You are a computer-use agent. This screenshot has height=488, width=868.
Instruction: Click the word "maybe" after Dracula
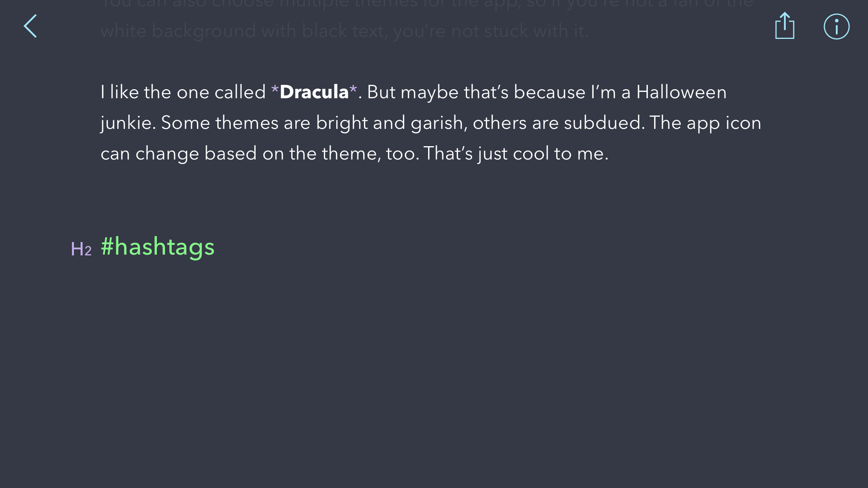(x=429, y=92)
